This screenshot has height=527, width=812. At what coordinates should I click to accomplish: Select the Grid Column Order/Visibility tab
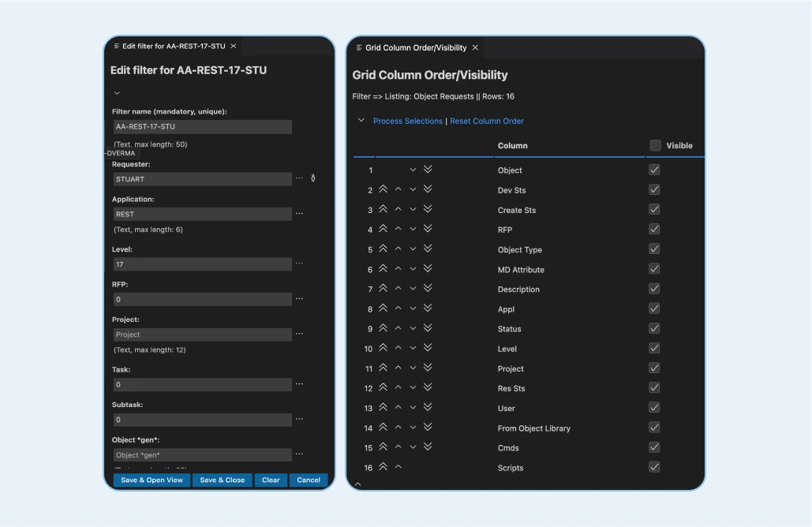click(415, 48)
